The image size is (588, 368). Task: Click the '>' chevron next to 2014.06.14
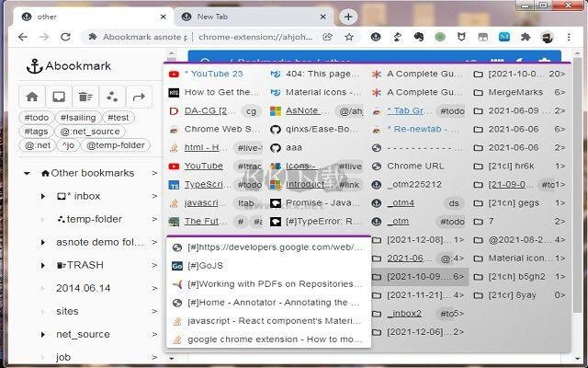coord(154,288)
